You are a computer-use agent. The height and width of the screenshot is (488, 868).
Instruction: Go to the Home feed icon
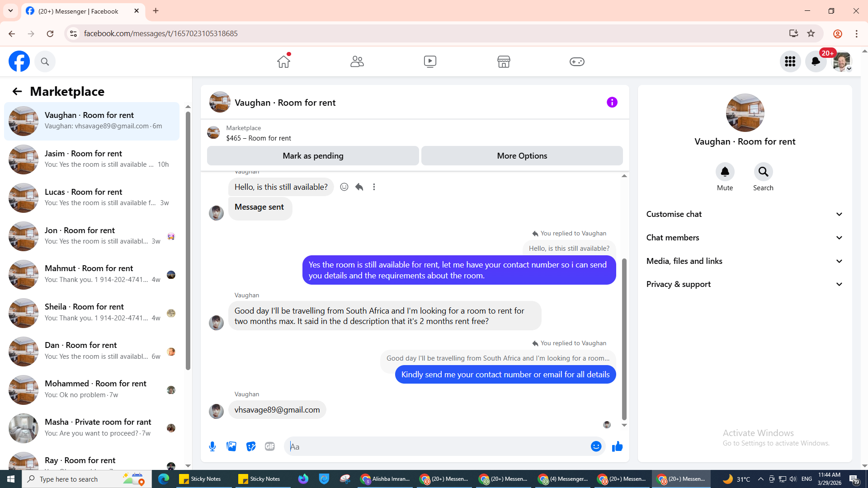[283, 61]
